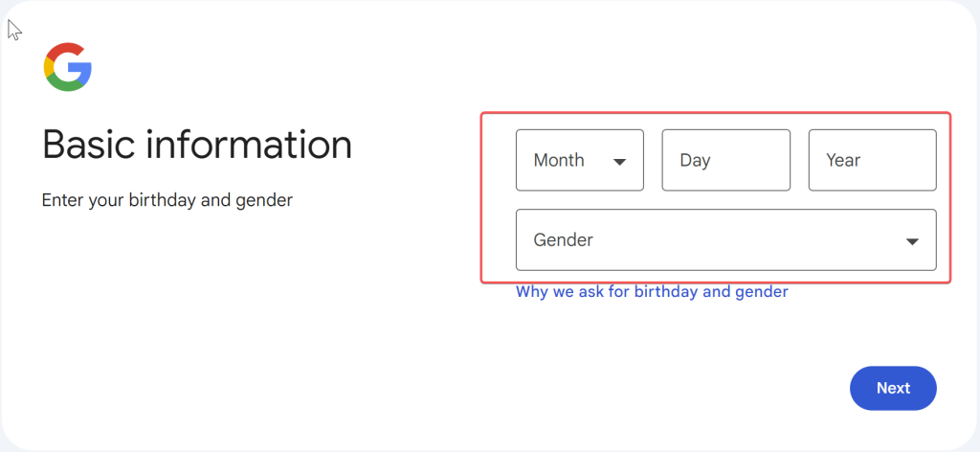Open 'Why we ask for birthday and gender'
Image resolution: width=980 pixels, height=452 pixels.
pyautogui.click(x=652, y=291)
